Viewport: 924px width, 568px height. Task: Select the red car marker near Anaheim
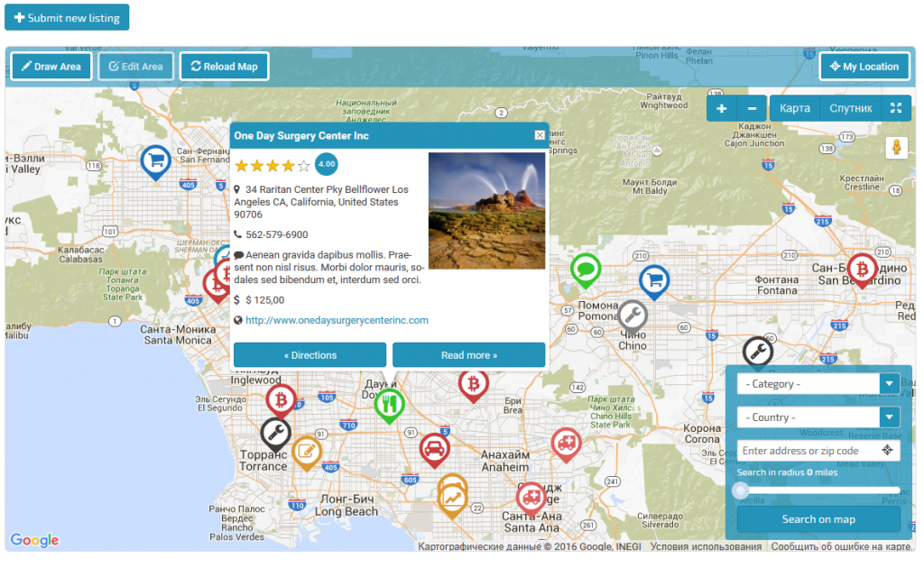tap(435, 447)
